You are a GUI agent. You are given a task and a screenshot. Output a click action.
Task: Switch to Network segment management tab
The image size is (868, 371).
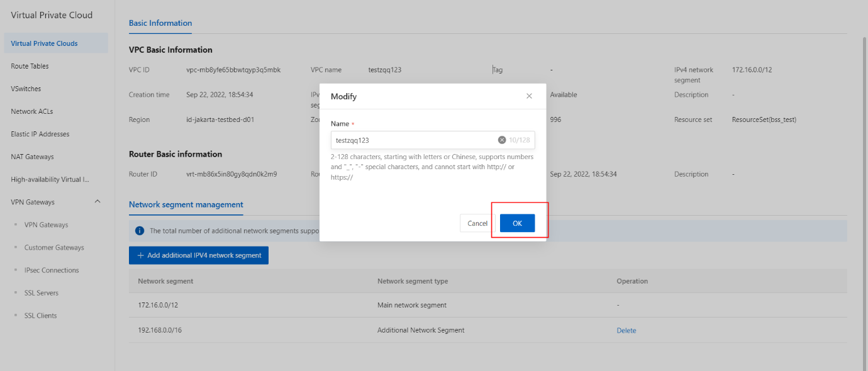tap(186, 204)
